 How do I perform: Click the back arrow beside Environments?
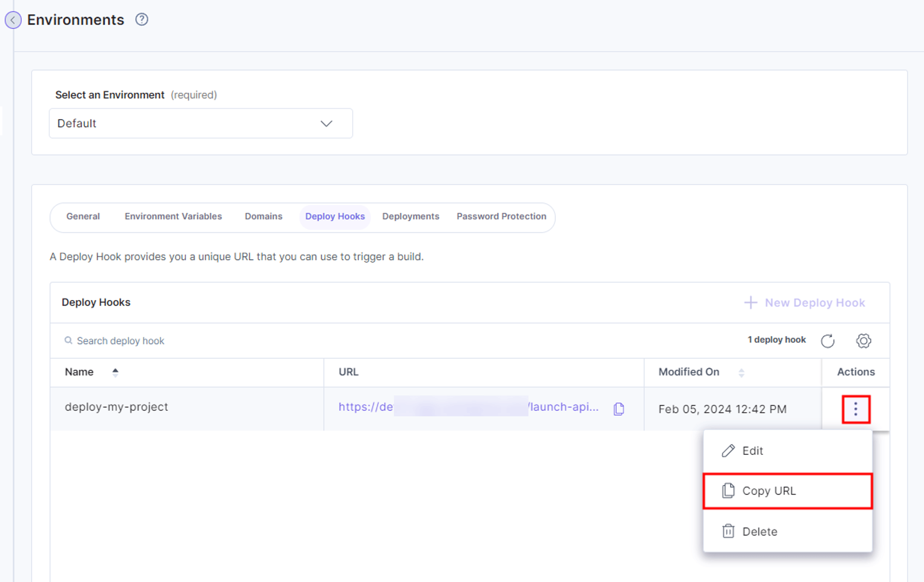13,20
